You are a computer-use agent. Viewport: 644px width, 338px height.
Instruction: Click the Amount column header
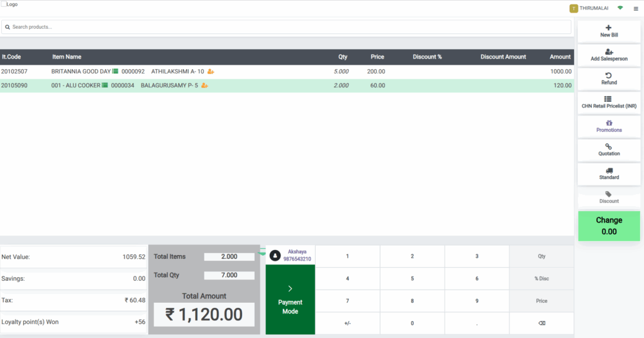560,57
